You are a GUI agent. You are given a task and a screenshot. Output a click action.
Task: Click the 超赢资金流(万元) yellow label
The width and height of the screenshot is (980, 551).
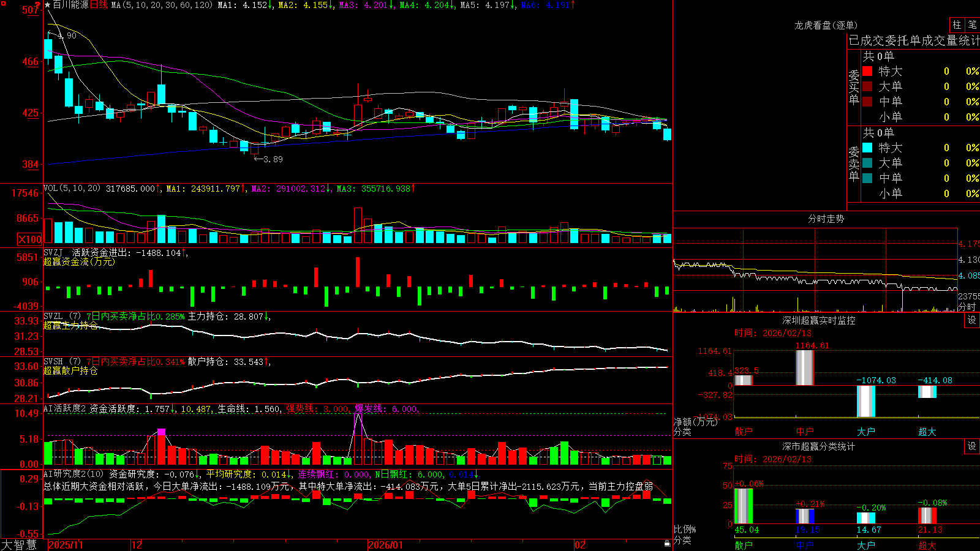click(79, 261)
